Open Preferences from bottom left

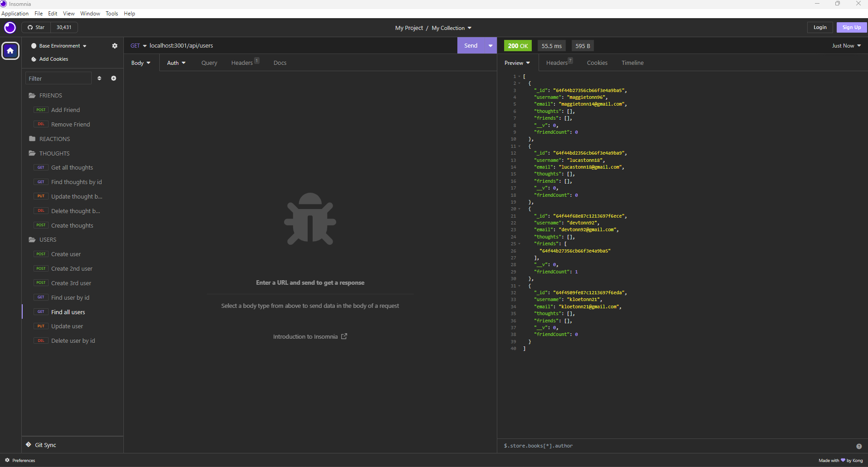click(20, 460)
